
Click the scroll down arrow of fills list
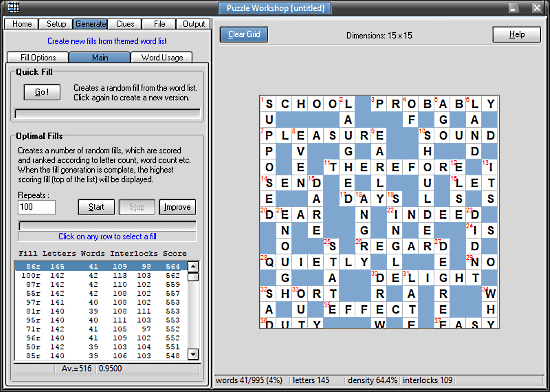(193, 354)
